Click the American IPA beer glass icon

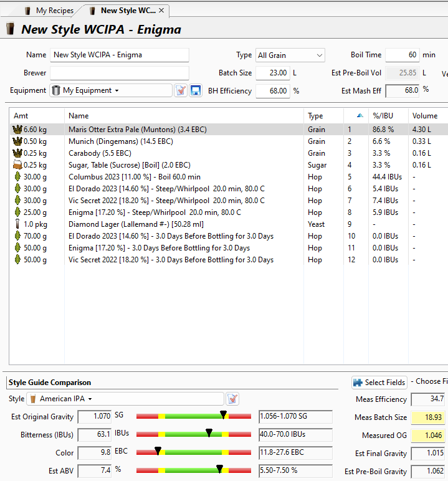(x=33, y=399)
